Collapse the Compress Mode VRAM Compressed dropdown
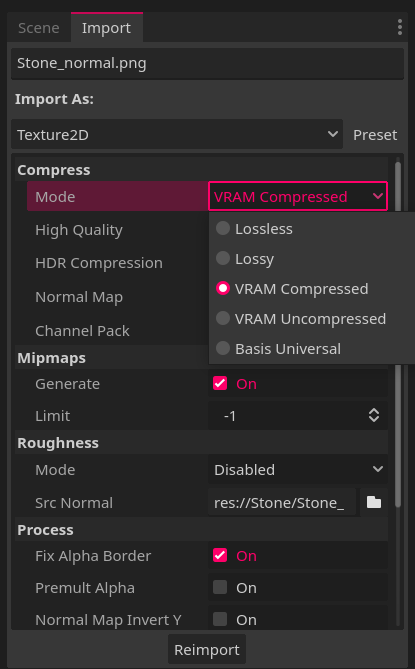This screenshot has width=415, height=669. click(298, 196)
